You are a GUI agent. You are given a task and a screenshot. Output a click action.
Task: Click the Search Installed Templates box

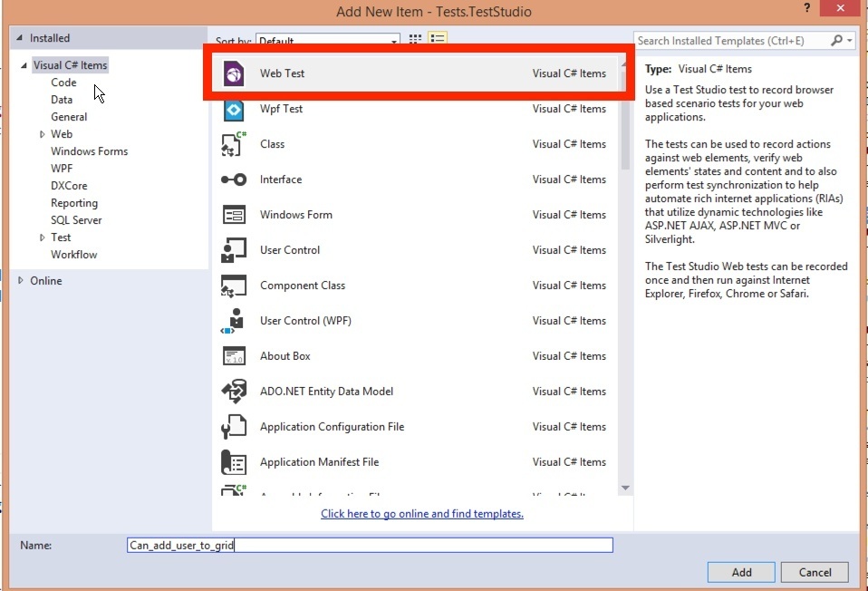tap(732, 41)
